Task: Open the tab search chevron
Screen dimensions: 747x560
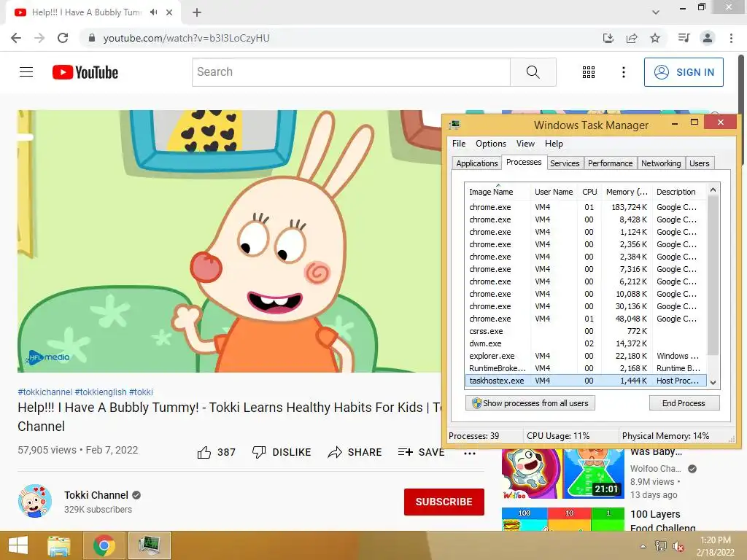Action: 656,12
